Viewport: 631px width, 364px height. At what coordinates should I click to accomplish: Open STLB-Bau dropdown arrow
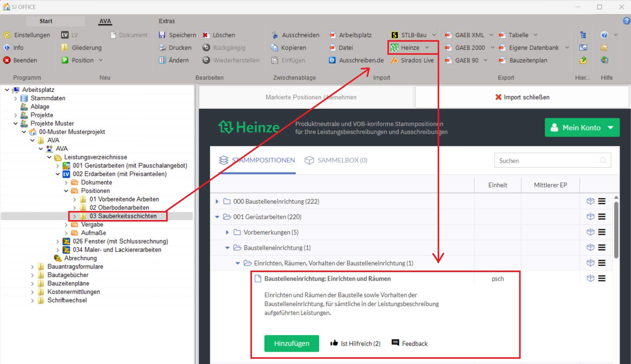[x=434, y=35]
